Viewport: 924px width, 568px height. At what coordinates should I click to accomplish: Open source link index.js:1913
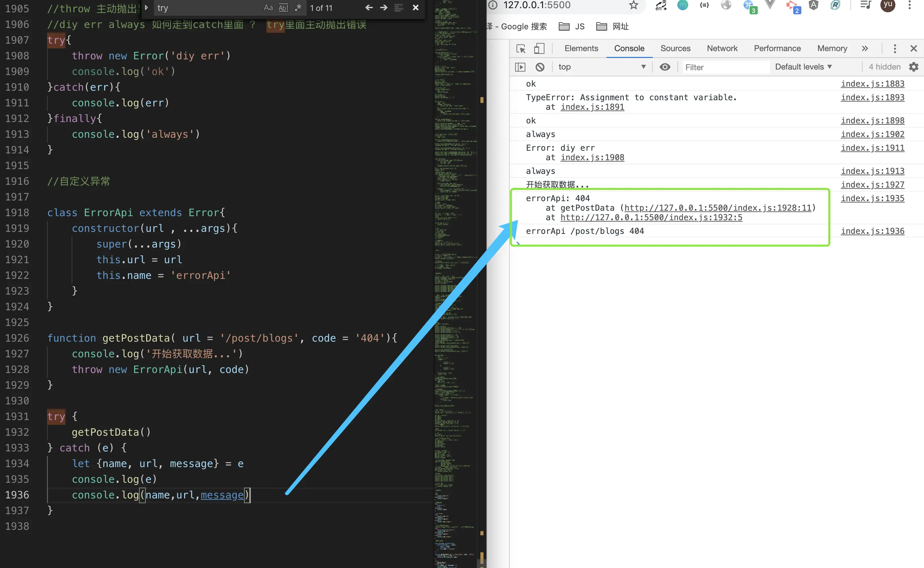pos(872,171)
